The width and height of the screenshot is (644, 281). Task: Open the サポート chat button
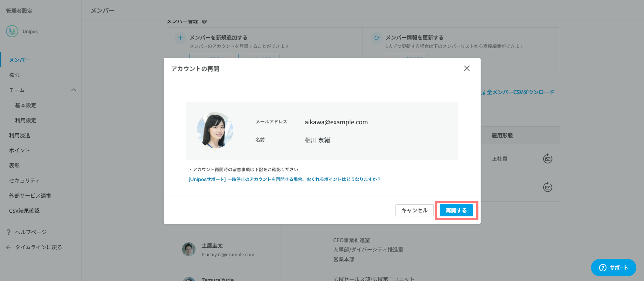tap(613, 268)
